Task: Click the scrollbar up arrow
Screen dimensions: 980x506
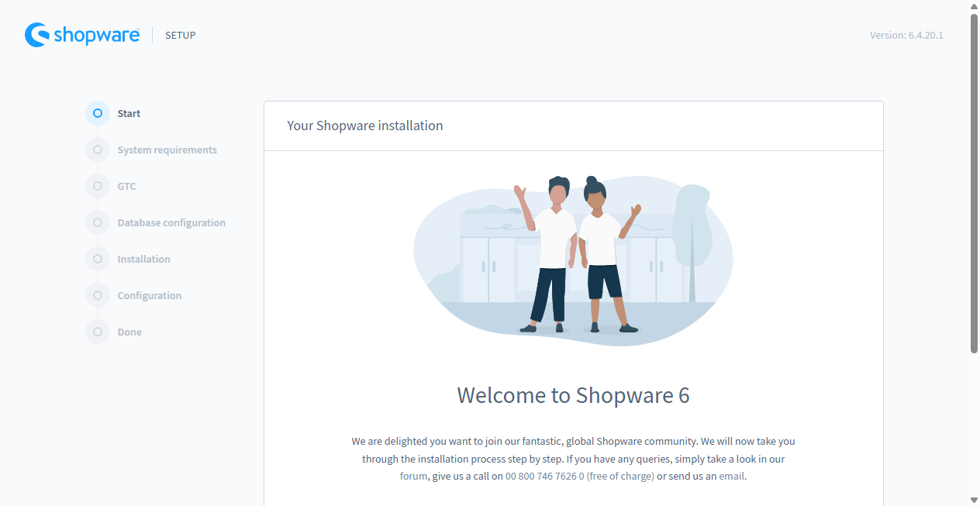Action: click(974, 6)
